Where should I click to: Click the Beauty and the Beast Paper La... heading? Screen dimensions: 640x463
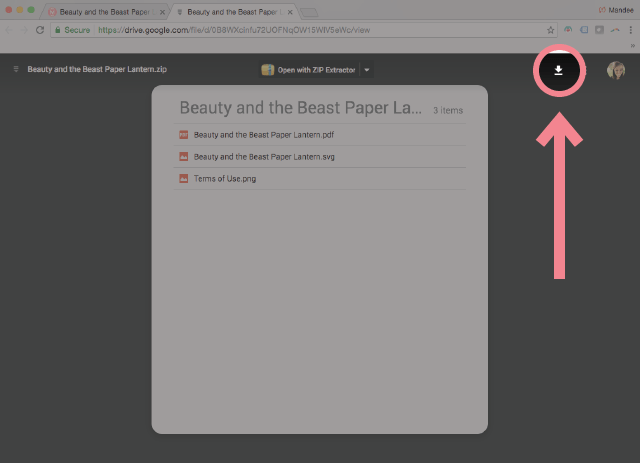click(x=300, y=108)
